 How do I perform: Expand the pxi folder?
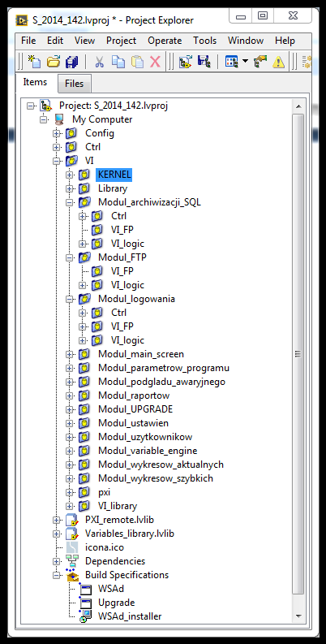69,492
